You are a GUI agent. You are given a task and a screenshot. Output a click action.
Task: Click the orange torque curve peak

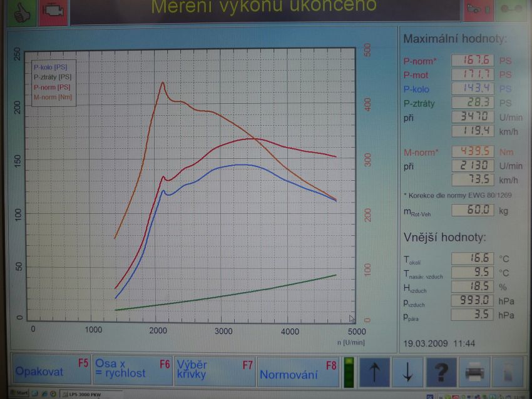pyautogui.click(x=163, y=83)
